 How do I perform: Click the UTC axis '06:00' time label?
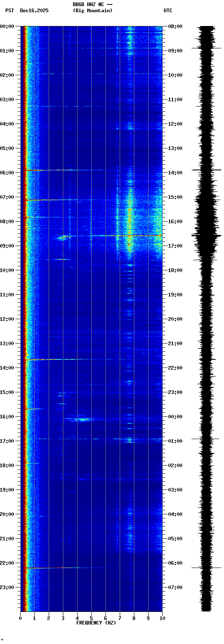tap(175, 563)
